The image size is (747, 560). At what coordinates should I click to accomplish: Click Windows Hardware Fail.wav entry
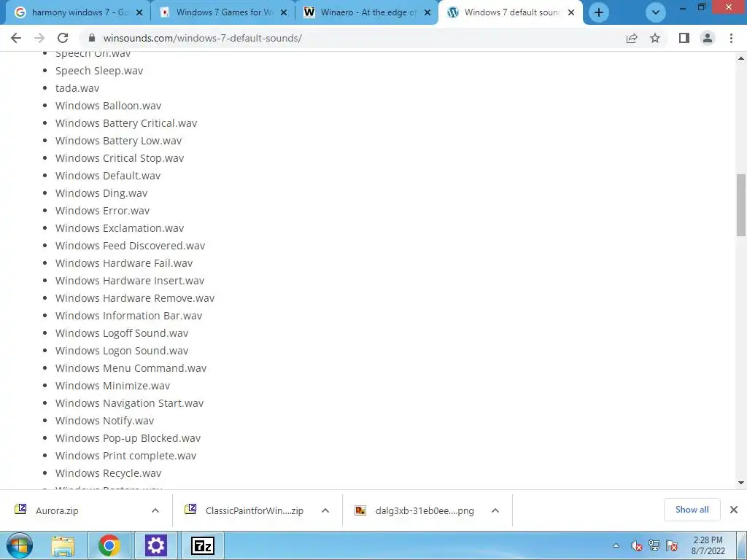(x=124, y=263)
